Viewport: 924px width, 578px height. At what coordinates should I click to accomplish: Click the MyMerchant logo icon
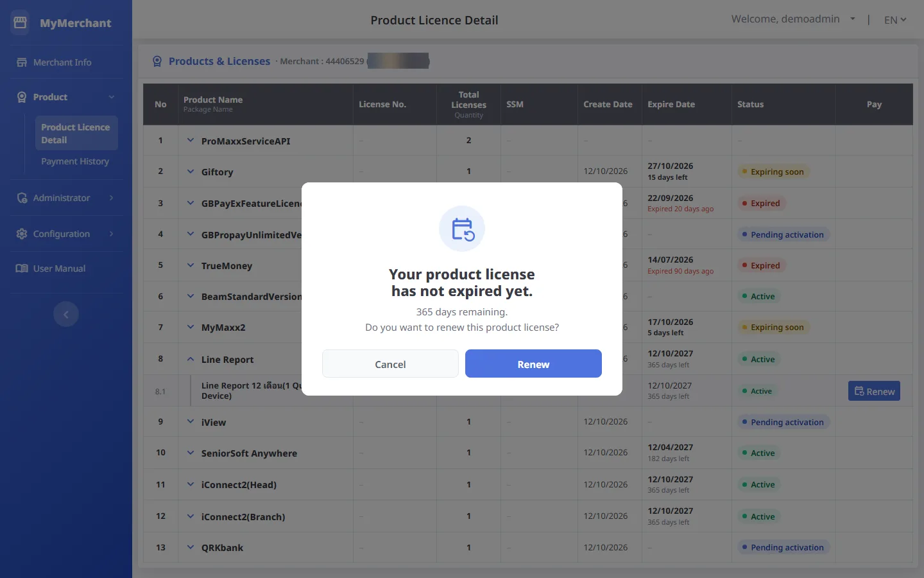(21, 22)
